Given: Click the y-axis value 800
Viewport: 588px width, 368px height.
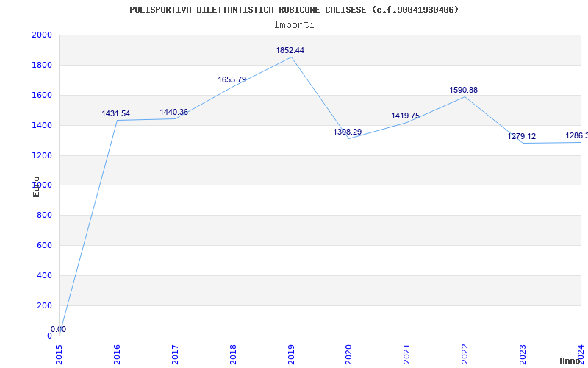Looking at the screenshot, I should pos(45,215).
